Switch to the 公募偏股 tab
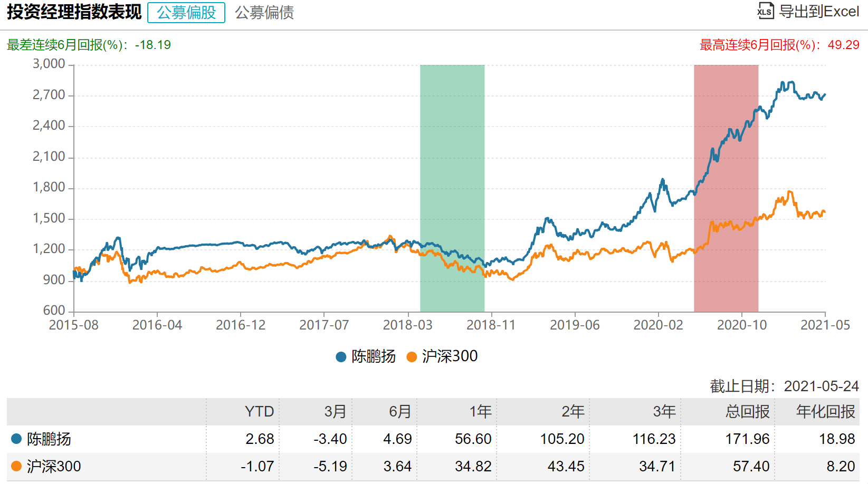The image size is (868, 484). click(186, 13)
